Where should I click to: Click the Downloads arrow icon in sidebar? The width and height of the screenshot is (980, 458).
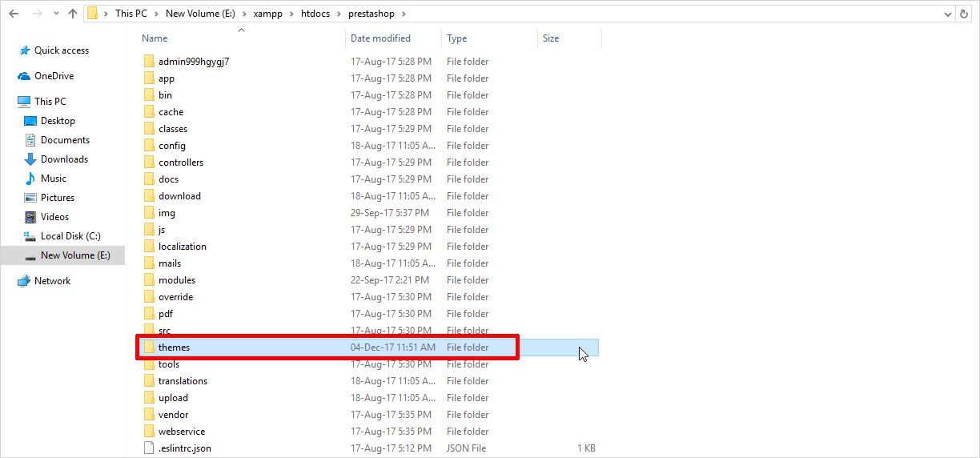pyautogui.click(x=30, y=159)
